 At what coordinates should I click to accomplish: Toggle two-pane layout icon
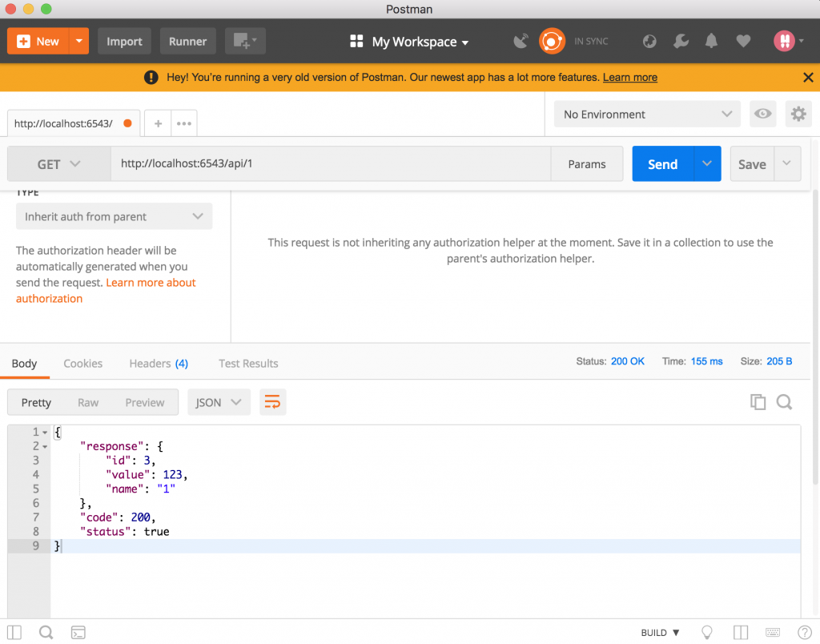[x=741, y=633]
